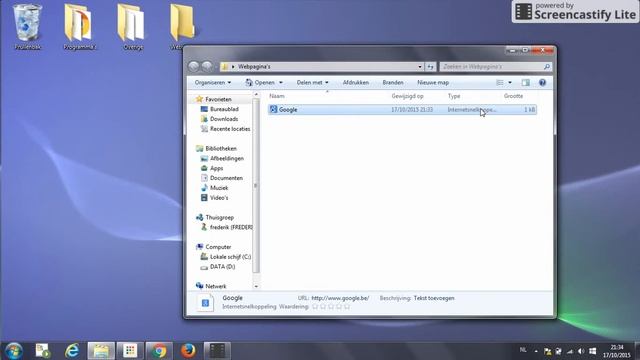Viewport: 640px width, 360px height.
Task: Open the Video's library
Action: [219, 198]
